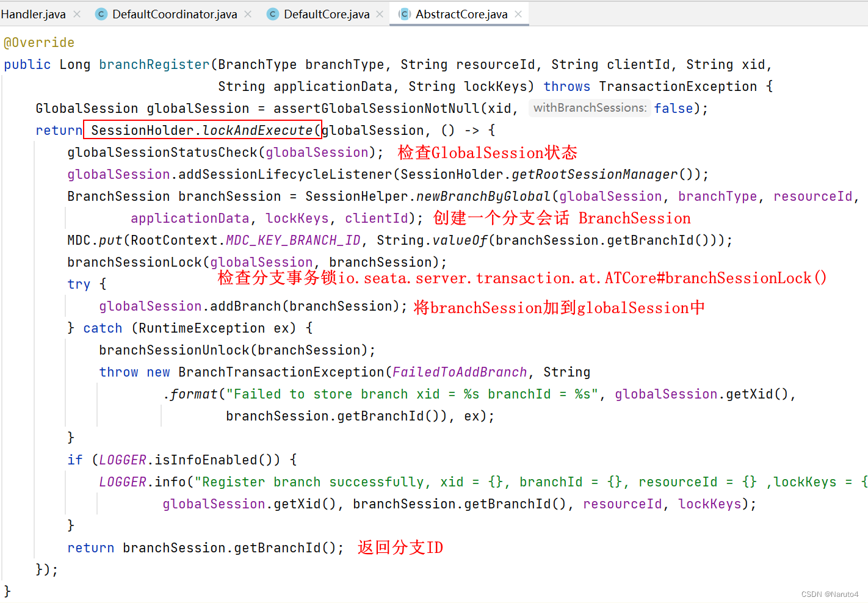
Task: Click the isInfoEnabled method call
Action: [206, 460]
